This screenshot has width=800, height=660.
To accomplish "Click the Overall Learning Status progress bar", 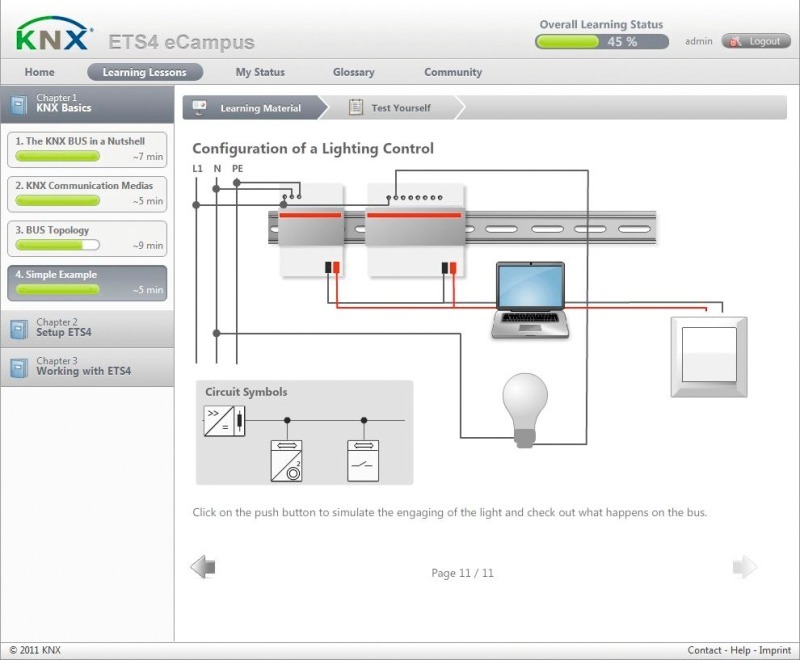I will pos(602,42).
